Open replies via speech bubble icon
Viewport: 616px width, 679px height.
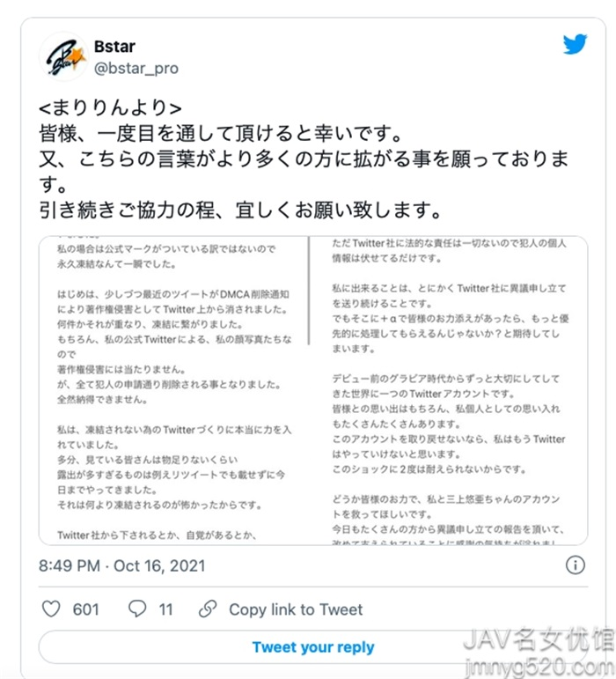[x=137, y=609]
